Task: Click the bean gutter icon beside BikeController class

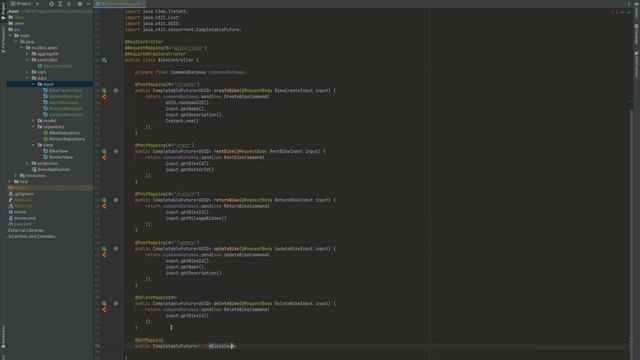Action: 104,60
